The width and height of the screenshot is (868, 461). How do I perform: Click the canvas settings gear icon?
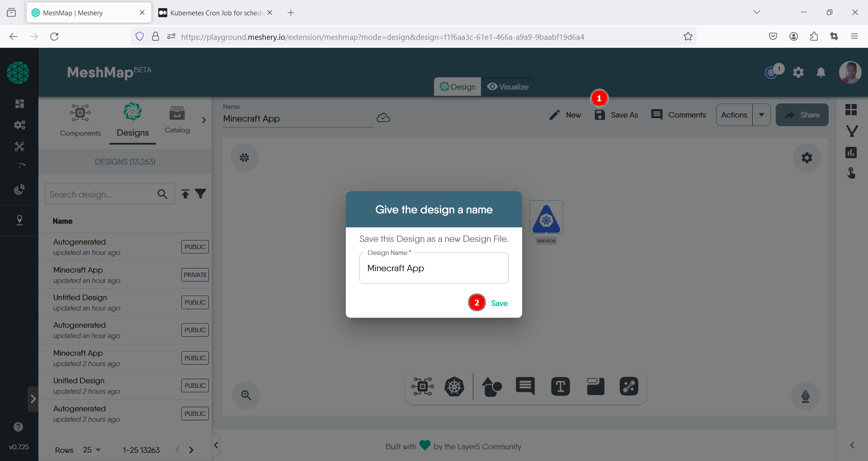point(807,158)
